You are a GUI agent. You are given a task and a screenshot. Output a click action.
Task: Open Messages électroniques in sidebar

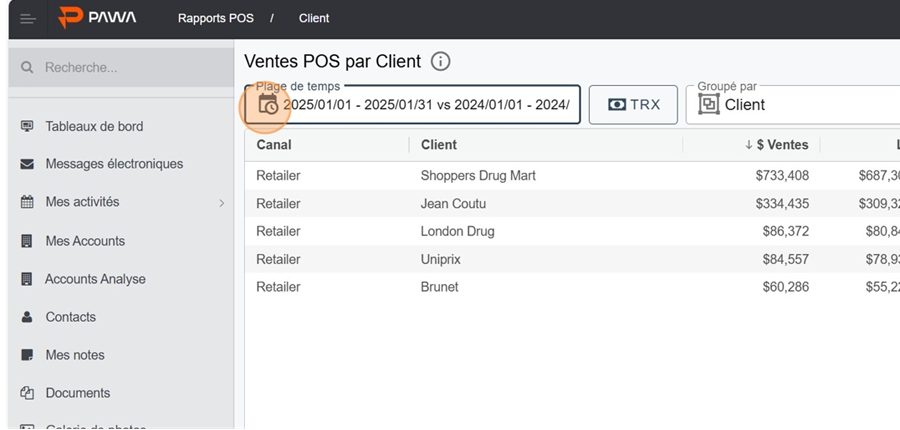[114, 164]
